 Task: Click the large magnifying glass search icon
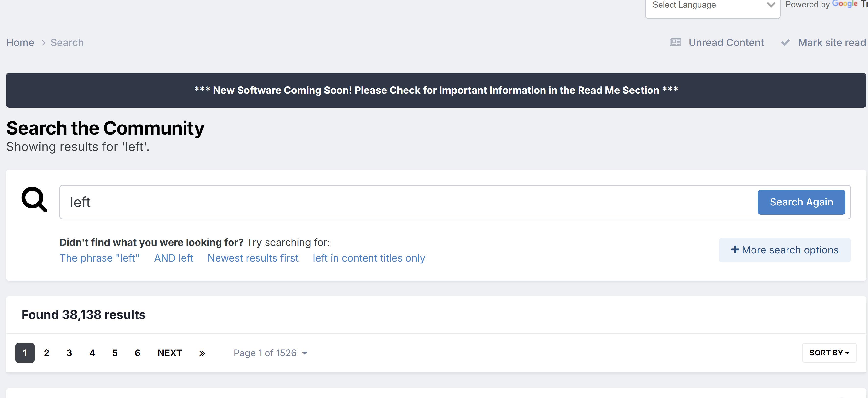point(34,199)
